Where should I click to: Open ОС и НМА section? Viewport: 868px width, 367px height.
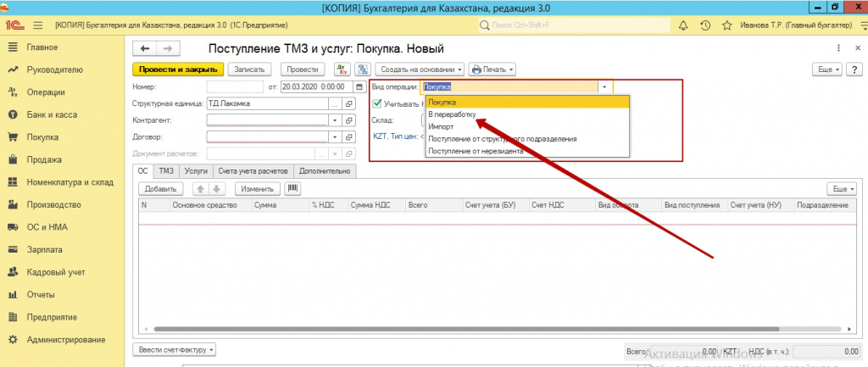click(47, 227)
